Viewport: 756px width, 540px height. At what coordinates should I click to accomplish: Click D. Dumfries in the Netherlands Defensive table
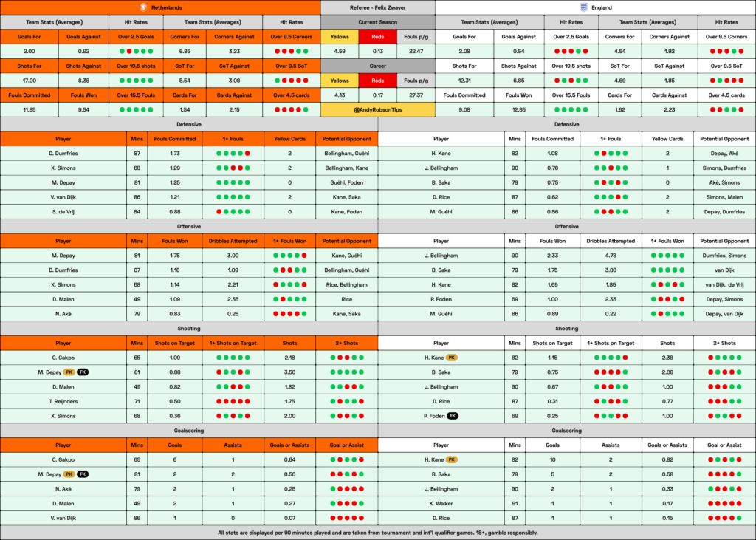tap(63, 153)
